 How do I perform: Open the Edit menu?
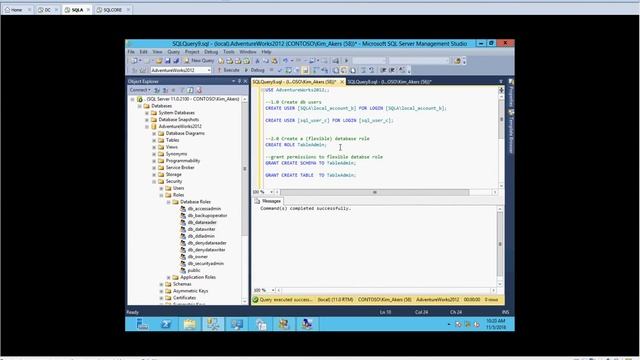coord(143,52)
